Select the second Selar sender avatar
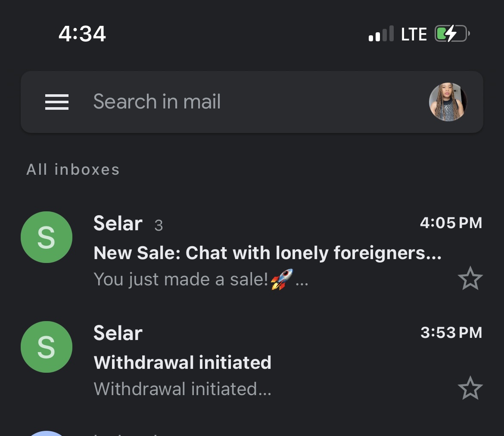The image size is (504, 436). pyautogui.click(x=47, y=347)
